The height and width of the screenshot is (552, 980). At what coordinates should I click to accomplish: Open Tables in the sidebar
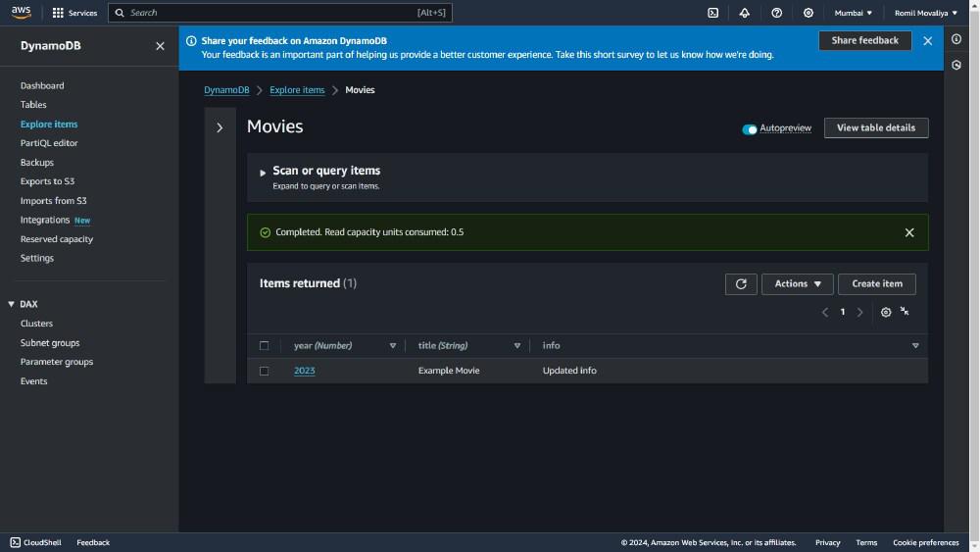[x=33, y=104]
